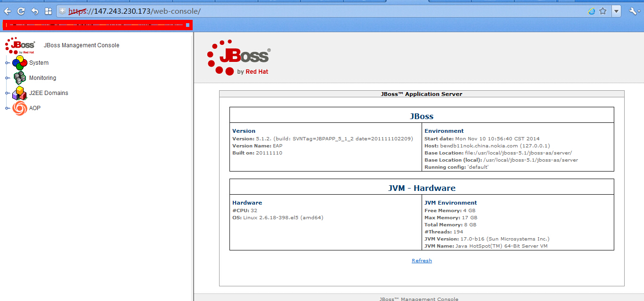Select the AOP tree label
This screenshot has width=644, height=301.
pos(35,108)
